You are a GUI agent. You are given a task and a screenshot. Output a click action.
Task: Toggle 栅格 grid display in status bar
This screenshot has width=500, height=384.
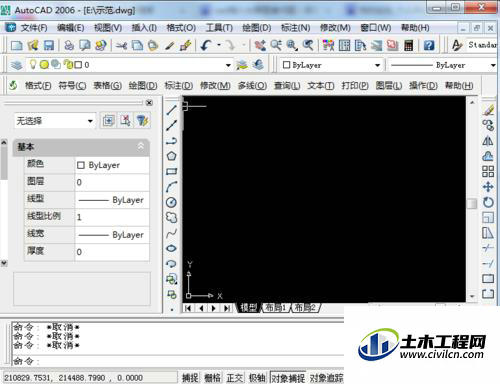click(x=212, y=378)
